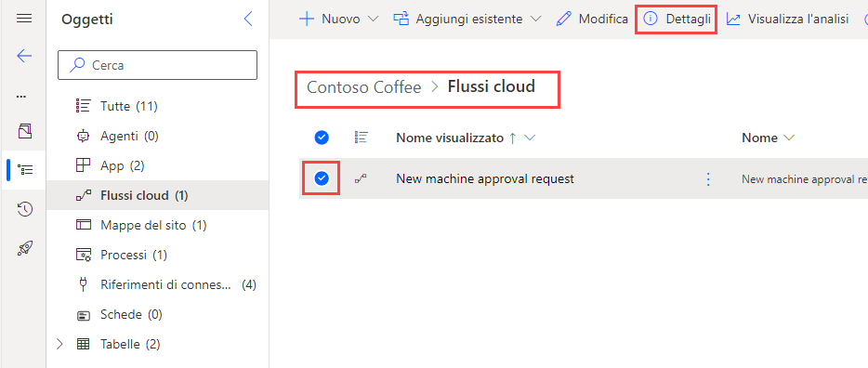Open the history icon in left rail
Image resolution: width=868 pixels, height=368 pixels.
24,209
